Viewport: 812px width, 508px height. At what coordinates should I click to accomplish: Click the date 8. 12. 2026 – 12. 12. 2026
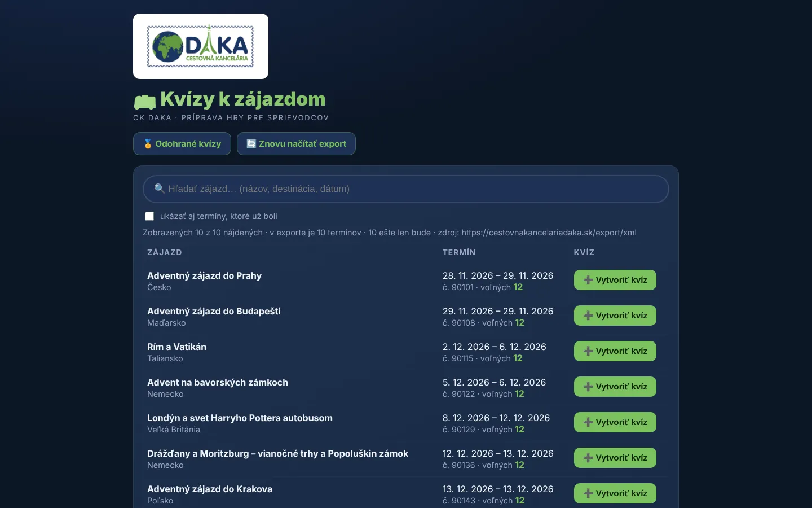click(496, 418)
